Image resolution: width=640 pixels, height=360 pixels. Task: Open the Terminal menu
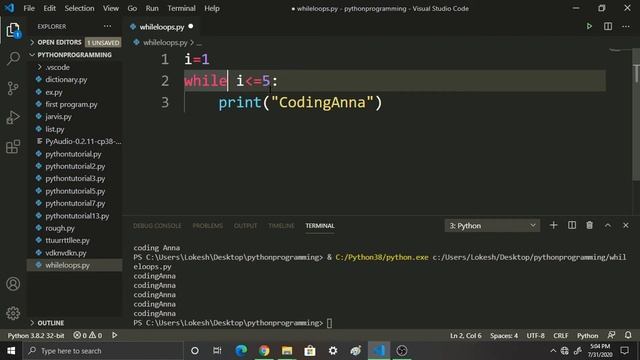coord(181,8)
